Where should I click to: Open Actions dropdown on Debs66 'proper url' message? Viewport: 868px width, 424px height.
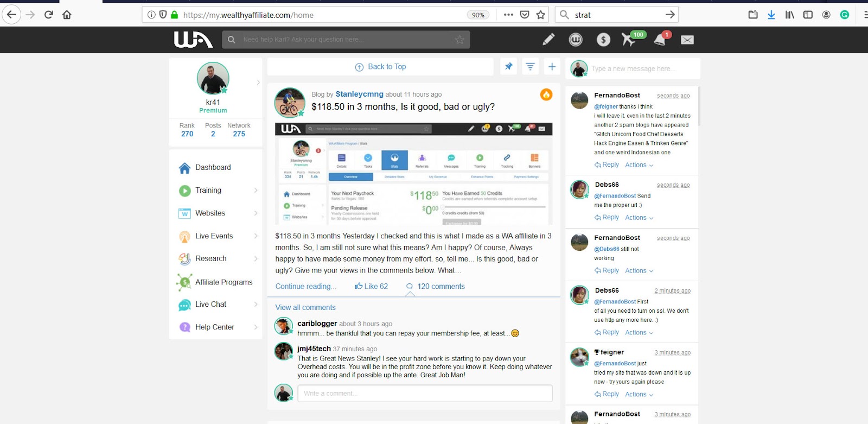click(x=639, y=218)
